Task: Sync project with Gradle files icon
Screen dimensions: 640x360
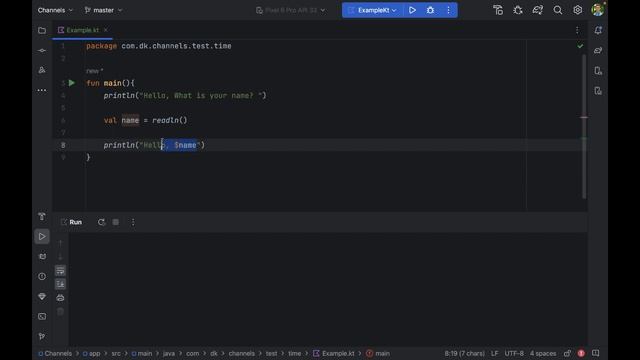Action: pyautogui.click(x=538, y=10)
